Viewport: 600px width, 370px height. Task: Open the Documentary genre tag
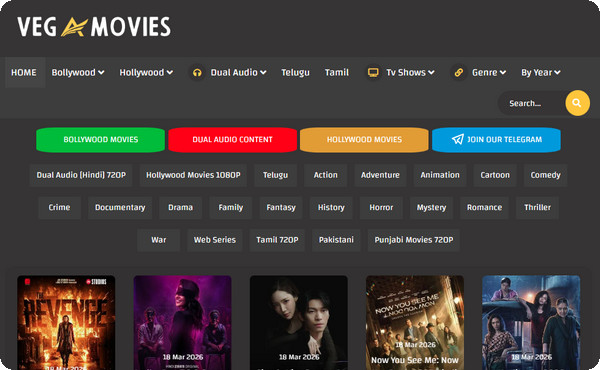pos(120,208)
